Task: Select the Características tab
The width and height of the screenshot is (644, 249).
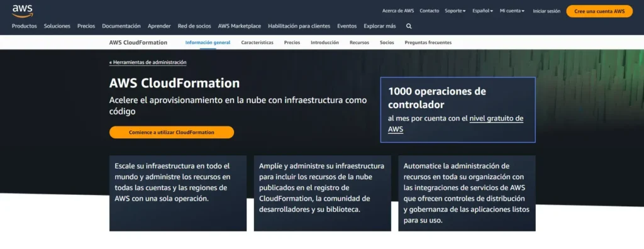Action: [x=257, y=42]
